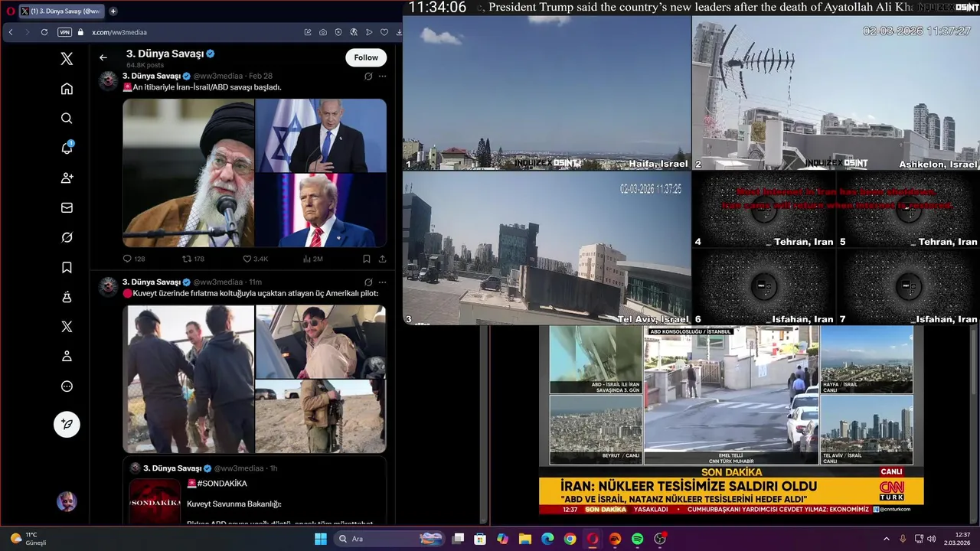Reload the x.com page

[x=44, y=32]
